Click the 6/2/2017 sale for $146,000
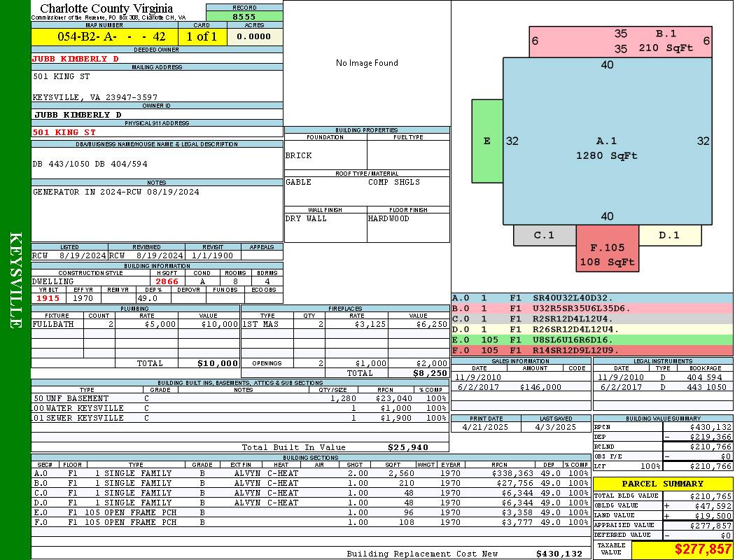The height and width of the screenshot is (560, 735). click(x=521, y=387)
